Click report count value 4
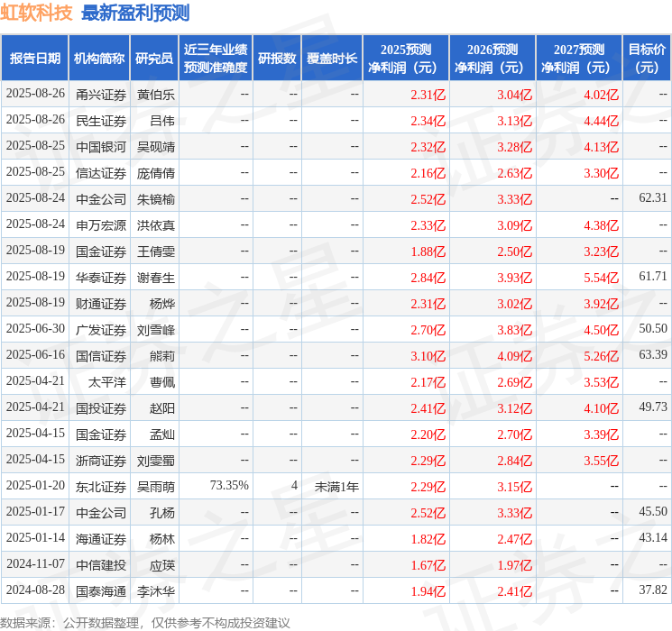Viewport: 672px width, 631px height. click(x=294, y=485)
